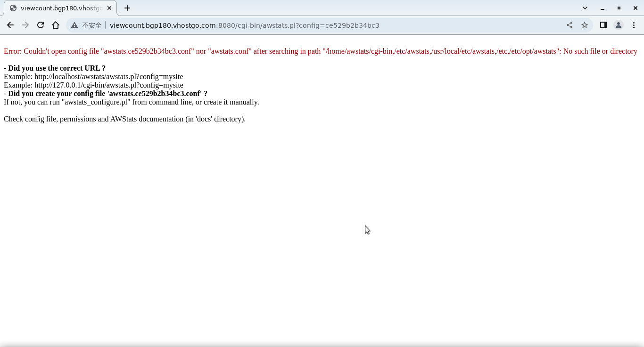Viewport: 644px width, 347px height.
Task: Reload the AWStats error page
Action: (x=41, y=25)
